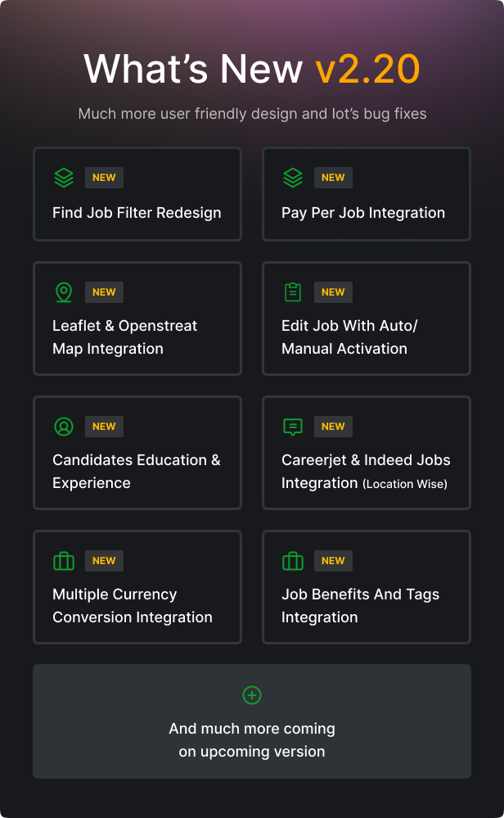Screen dimensions: 504x818
Task: Click the green plus circle icon
Action: (252, 695)
